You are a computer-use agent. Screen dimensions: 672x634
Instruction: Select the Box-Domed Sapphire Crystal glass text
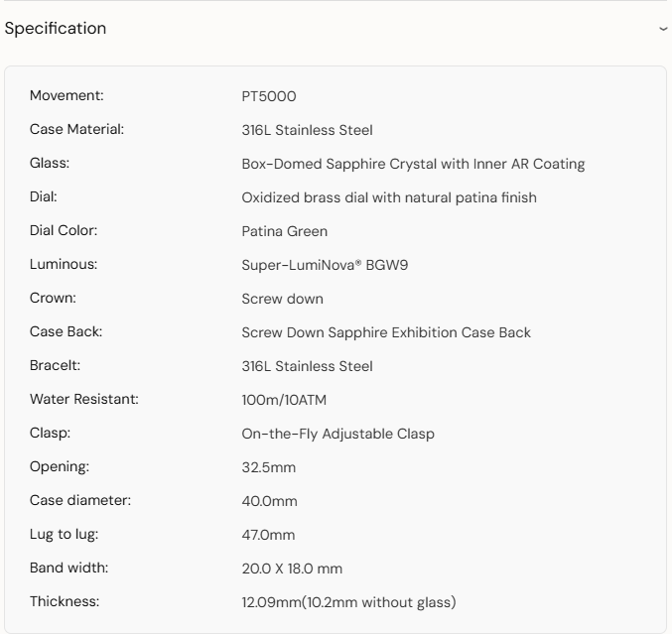(x=413, y=164)
